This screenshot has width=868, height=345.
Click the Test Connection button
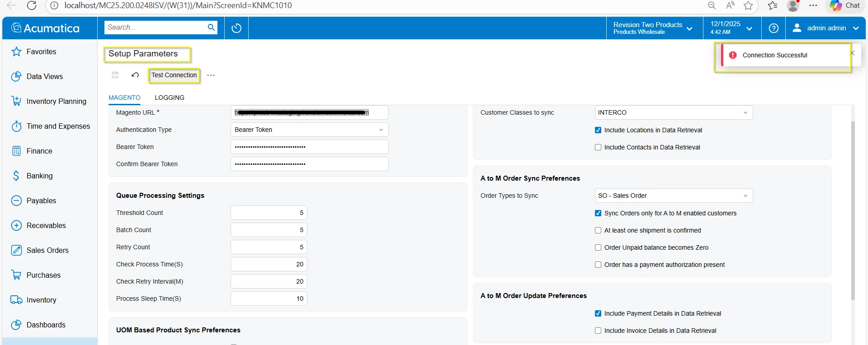pos(174,75)
